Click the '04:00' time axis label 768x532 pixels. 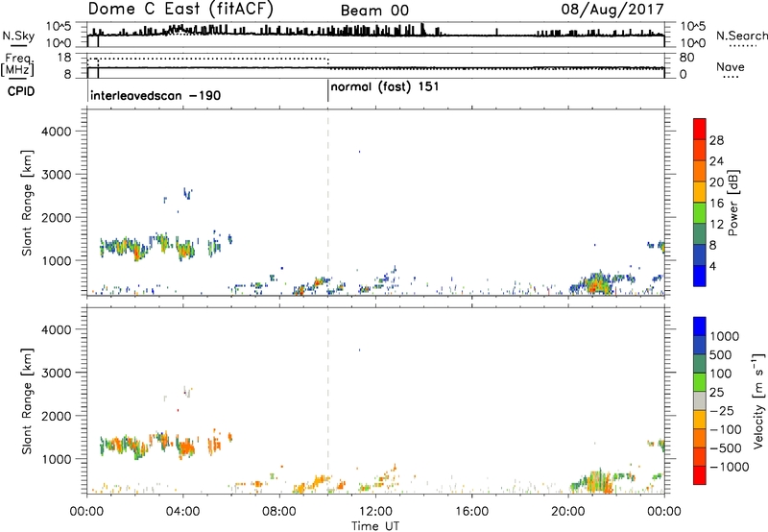[182, 512]
